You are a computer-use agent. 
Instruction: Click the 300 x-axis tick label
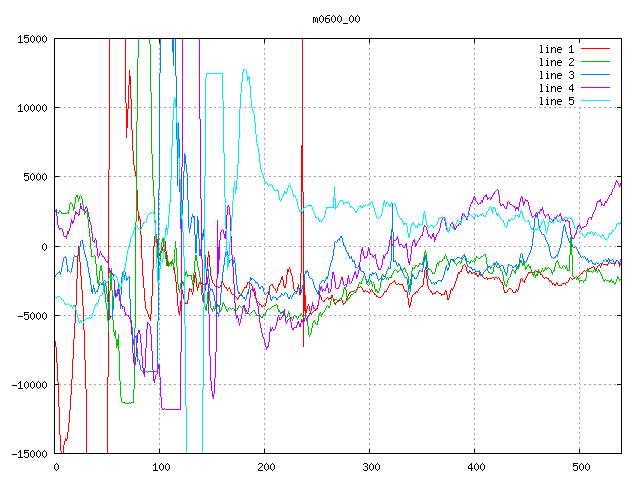point(370,467)
